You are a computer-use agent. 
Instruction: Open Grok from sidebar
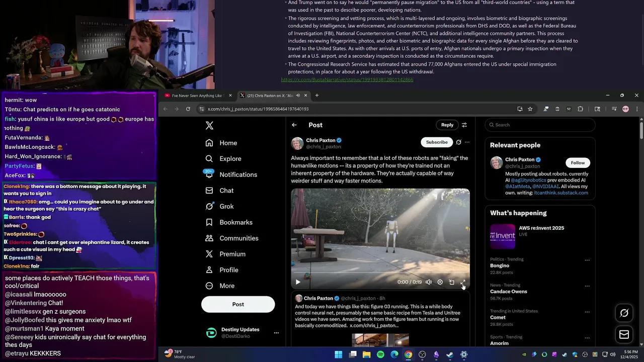click(x=219, y=206)
